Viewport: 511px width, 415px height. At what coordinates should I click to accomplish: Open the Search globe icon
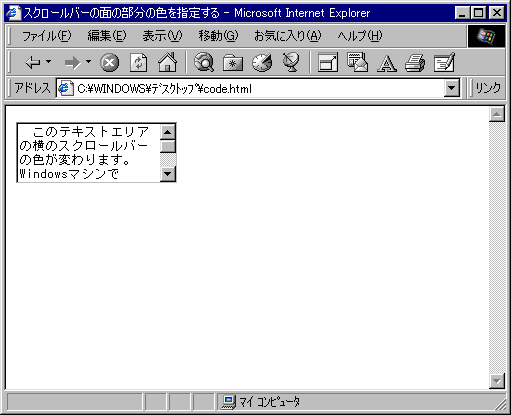(204, 62)
